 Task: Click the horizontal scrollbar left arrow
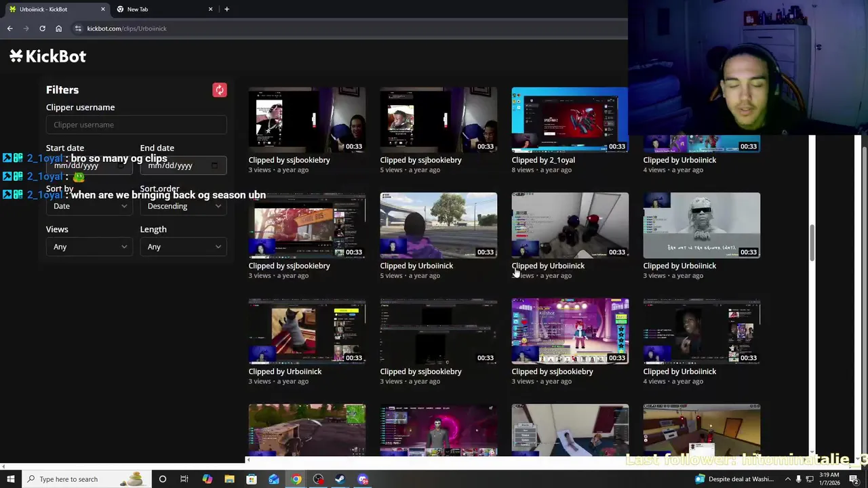(x=248, y=460)
